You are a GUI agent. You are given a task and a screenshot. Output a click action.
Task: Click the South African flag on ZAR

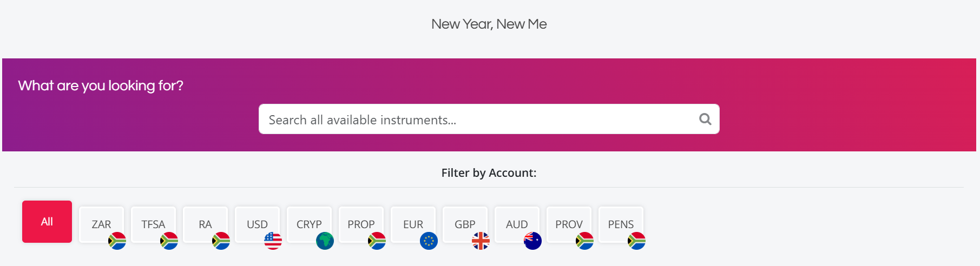pos(117,241)
